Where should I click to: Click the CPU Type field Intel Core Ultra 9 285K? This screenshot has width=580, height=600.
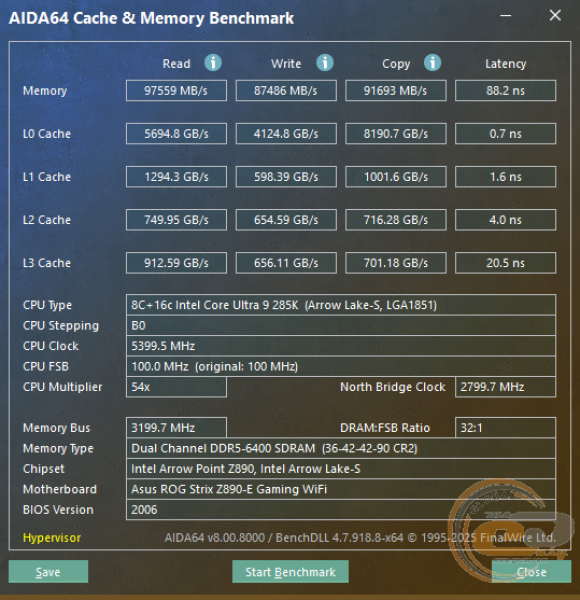coord(341,305)
